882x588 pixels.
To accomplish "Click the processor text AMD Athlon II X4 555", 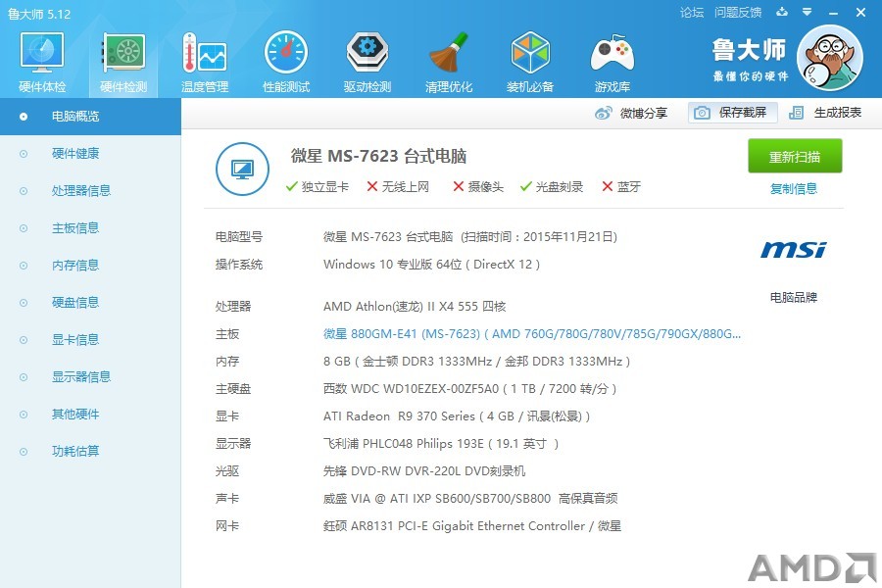I will pos(415,306).
